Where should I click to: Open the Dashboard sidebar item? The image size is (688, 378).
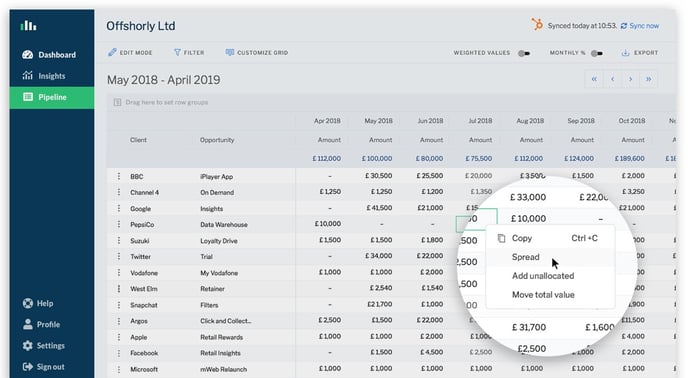[49, 55]
